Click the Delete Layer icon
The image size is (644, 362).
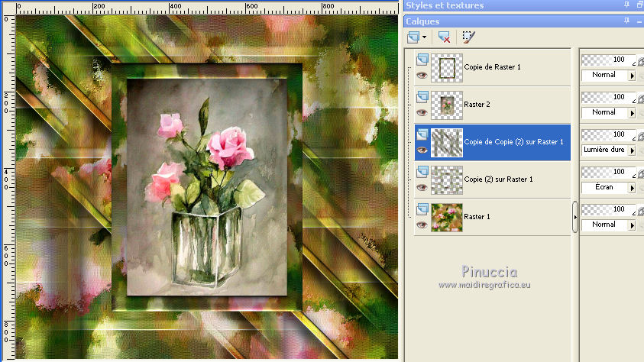444,37
